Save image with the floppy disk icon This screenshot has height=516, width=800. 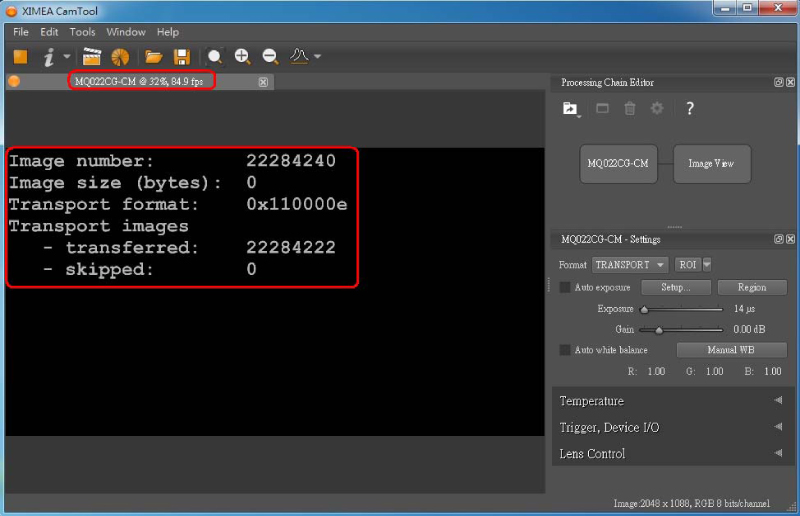click(182, 57)
